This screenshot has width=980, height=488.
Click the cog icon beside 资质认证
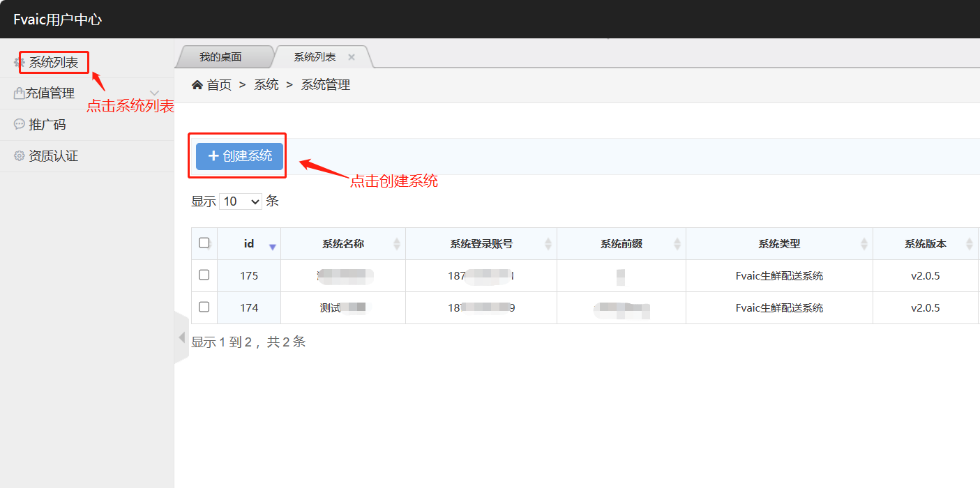click(20, 156)
